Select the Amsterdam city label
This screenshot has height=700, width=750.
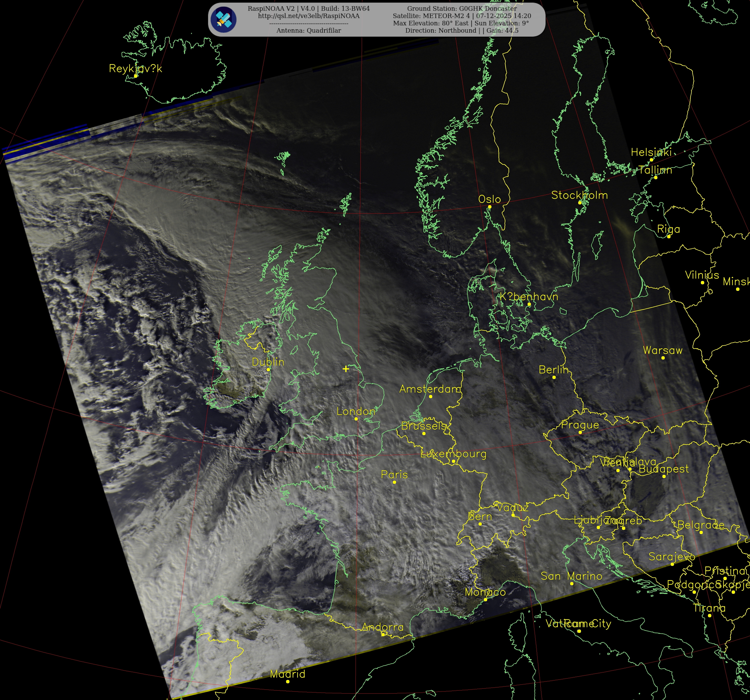point(431,389)
